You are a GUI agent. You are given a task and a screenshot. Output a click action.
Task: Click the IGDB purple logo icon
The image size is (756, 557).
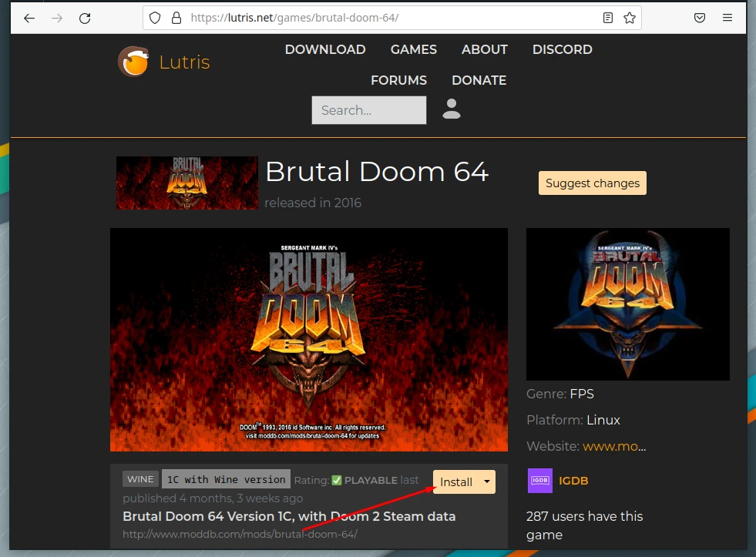pos(540,481)
